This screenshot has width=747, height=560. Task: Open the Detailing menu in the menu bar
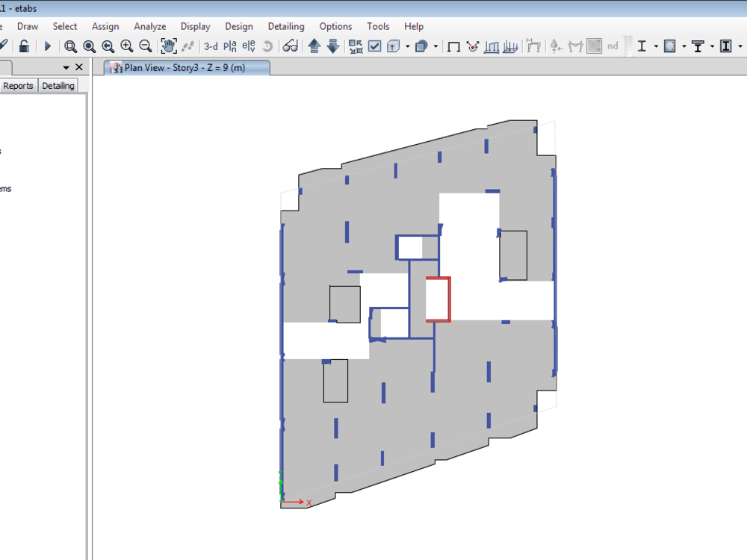click(286, 26)
